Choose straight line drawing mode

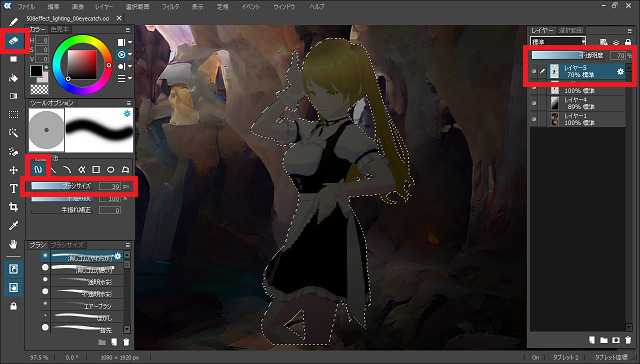click(x=53, y=169)
